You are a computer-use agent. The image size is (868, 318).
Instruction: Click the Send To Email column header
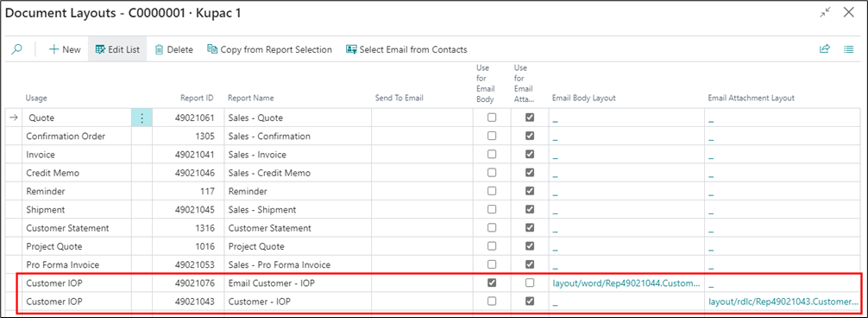[x=399, y=98]
